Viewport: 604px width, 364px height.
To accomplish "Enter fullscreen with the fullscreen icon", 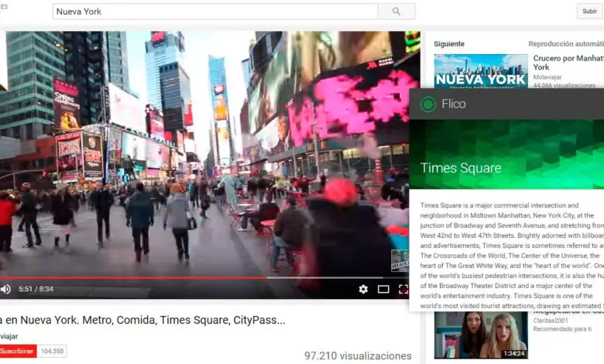I will coord(403,289).
